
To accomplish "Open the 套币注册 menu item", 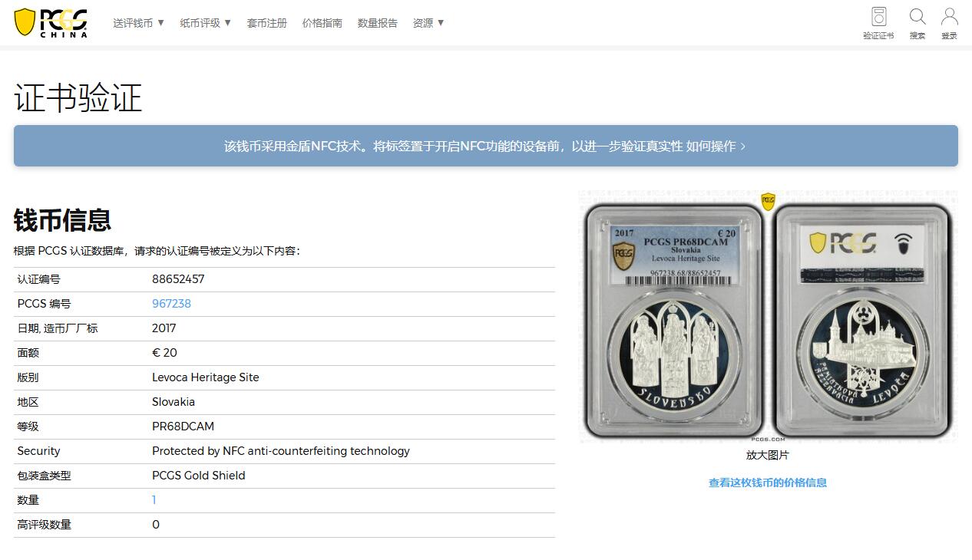I will coord(267,23).
